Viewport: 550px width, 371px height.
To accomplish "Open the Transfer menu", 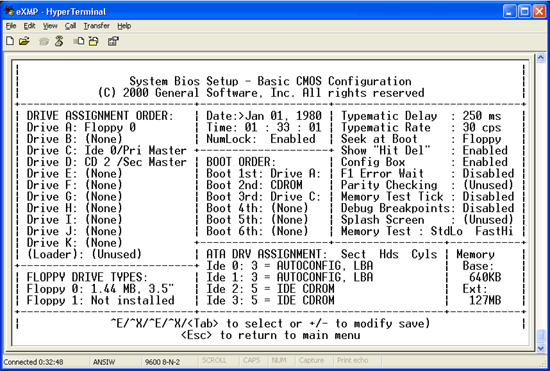I will point(97,26).
